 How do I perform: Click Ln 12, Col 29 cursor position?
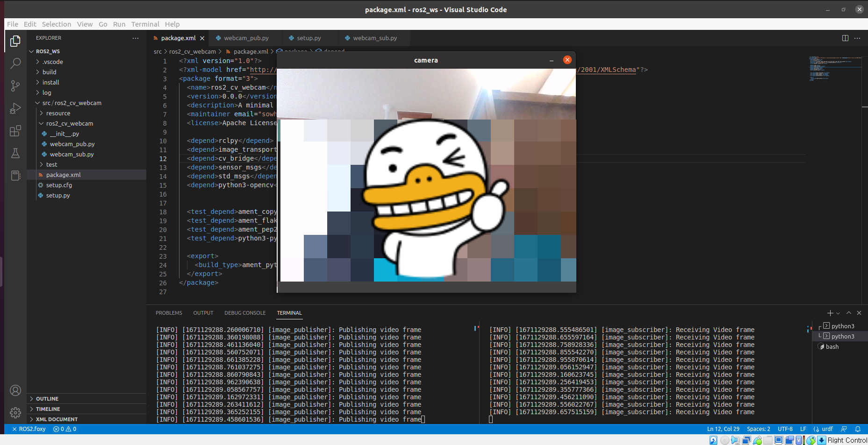(723, 429)
